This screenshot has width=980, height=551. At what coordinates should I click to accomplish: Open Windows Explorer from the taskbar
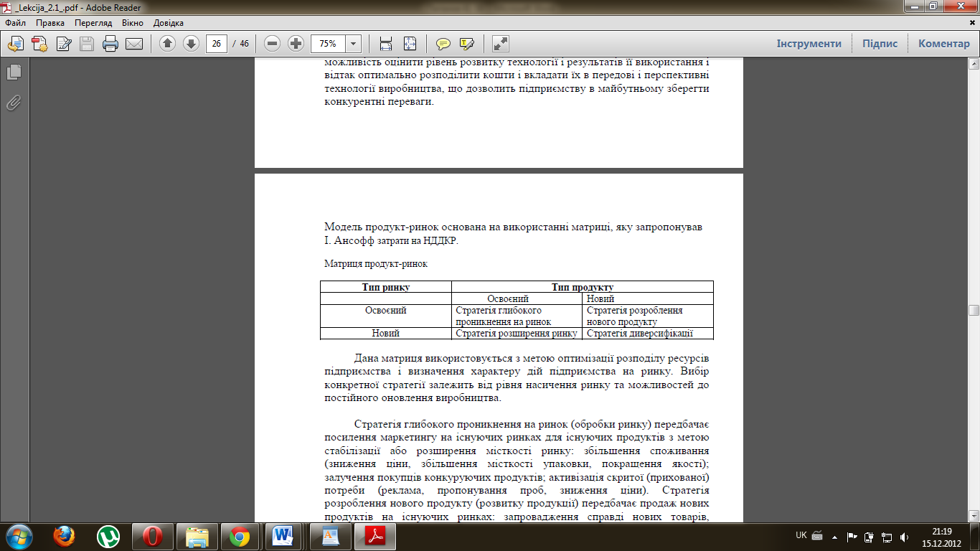[x=196, y=536]
